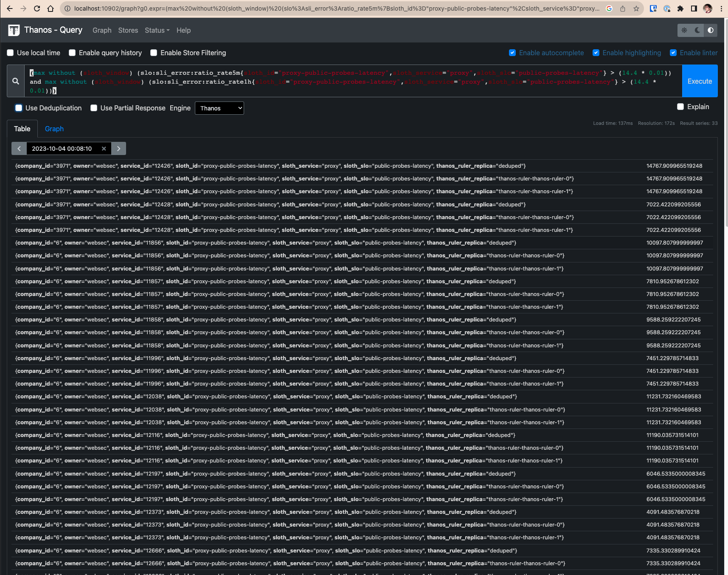
Task: Switch to the Graph tab
Action: pyautogui.click(x=54, y=129)
